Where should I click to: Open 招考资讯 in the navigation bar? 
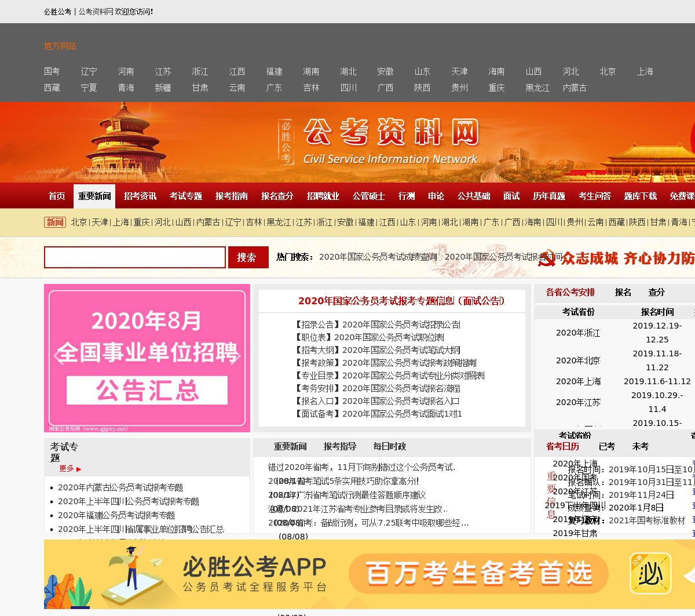pyautogui.click(x=140, y=196)
